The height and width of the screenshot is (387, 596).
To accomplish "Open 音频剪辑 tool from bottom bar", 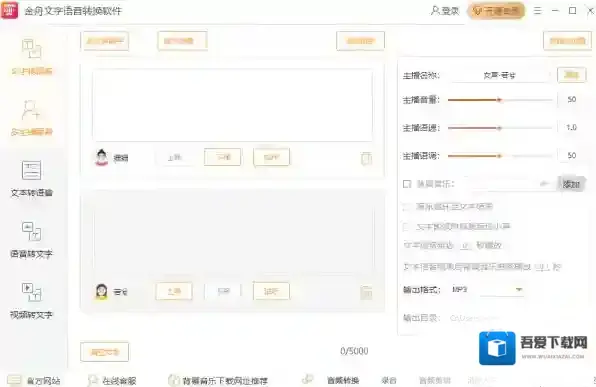I will (x=434, y=380).
